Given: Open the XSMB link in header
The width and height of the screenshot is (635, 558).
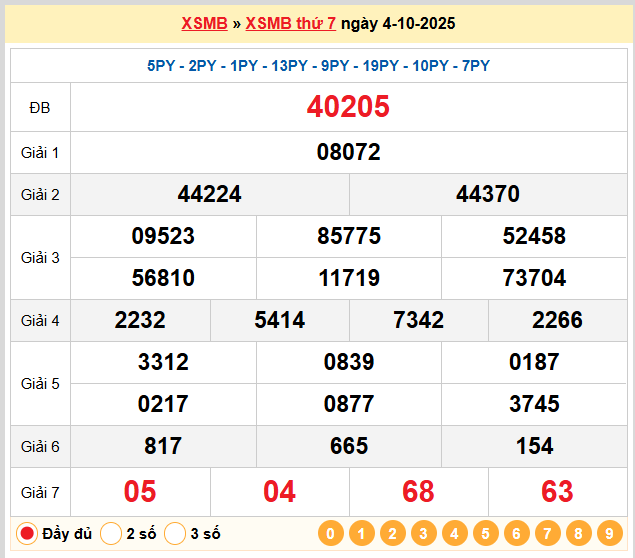Looking at the screenshot, I should pyautogui.click(x=204, y=23).
